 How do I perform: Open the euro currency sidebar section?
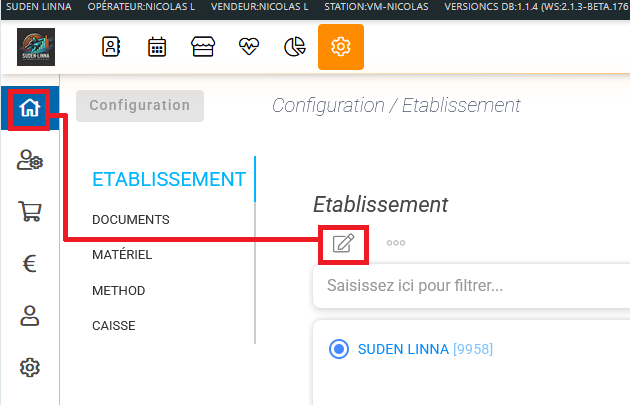point(29,264)
